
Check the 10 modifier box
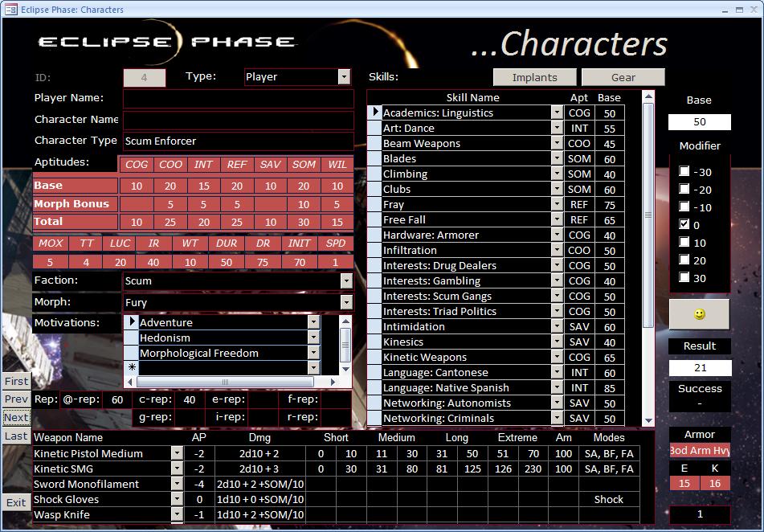click(x=684, y=243)
